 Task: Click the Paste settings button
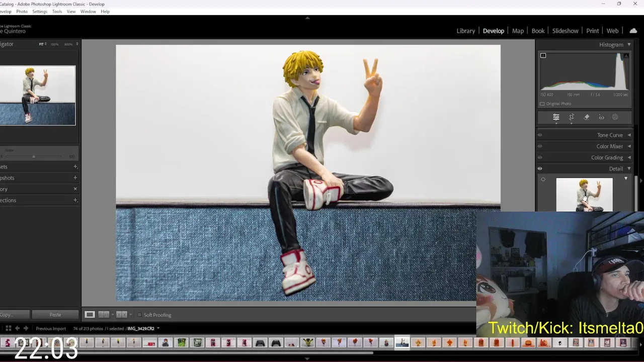[x=55, y=315]
